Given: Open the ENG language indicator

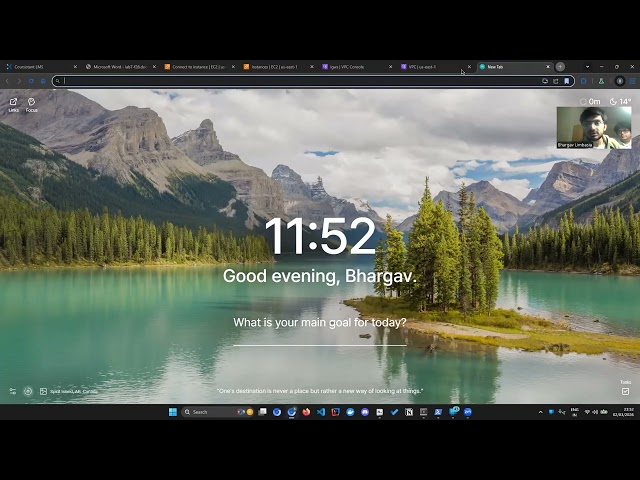Looking at the screenshot, I should pos(575,412).
